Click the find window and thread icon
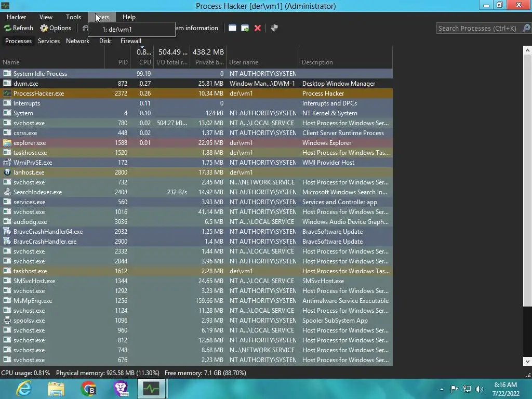Image resolution: width=532 pixels, height=399 pixels. 245,28
